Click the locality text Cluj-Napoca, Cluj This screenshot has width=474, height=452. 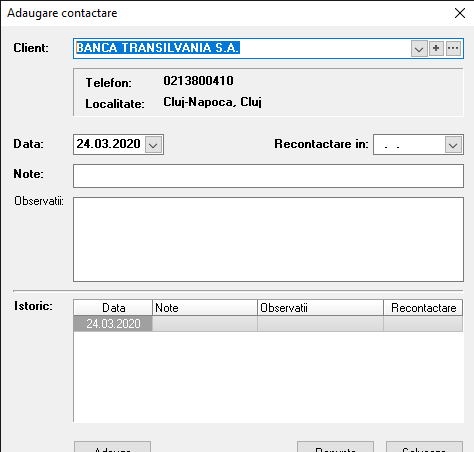[x=212, y=102]
